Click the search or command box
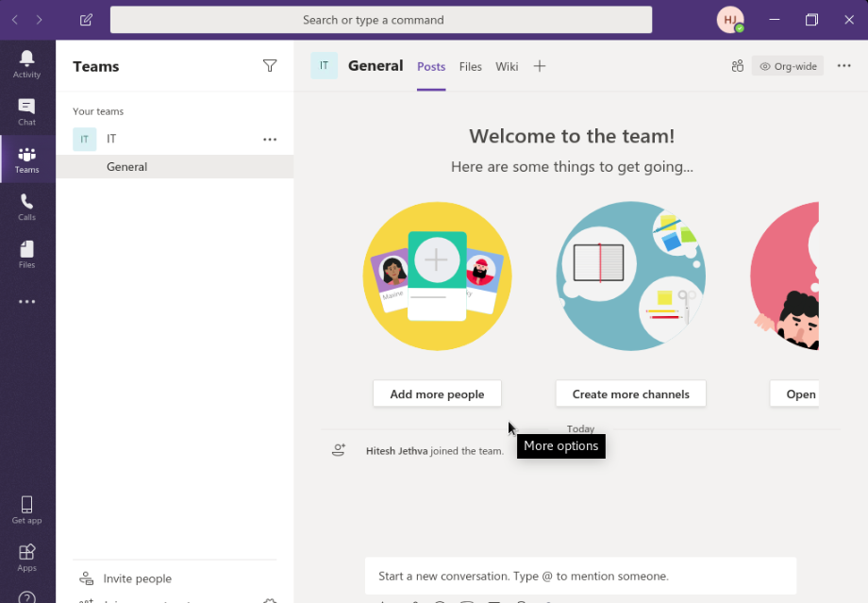The height and width of the screenshot is (603, 868). tap(381, 20)
